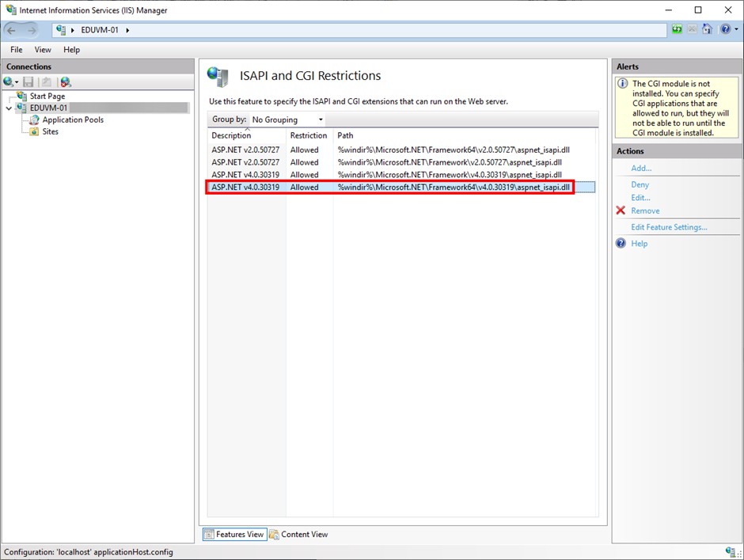Refresh the page with green refresh icon
744x560 pixels.
click(677, 29)
